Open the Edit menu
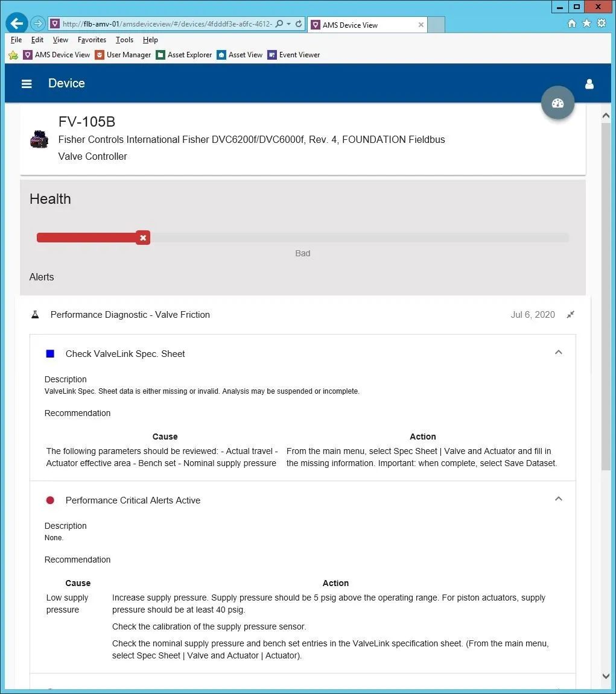The height and width of the screenshot is (694, 616). pos(37,40)
